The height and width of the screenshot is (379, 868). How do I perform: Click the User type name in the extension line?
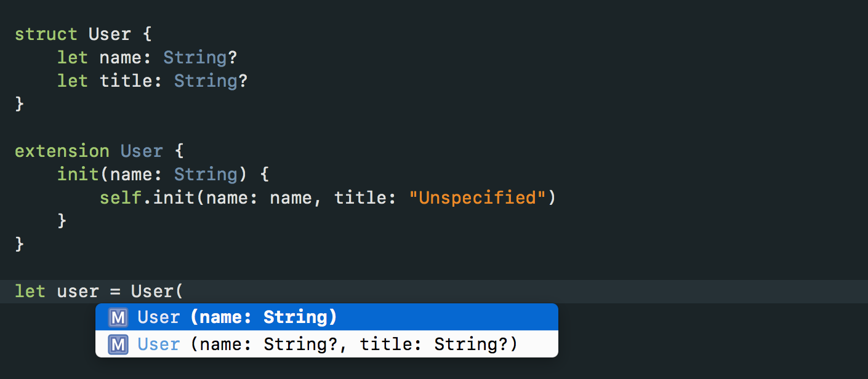pyautogui.click(x=142, y=151)
